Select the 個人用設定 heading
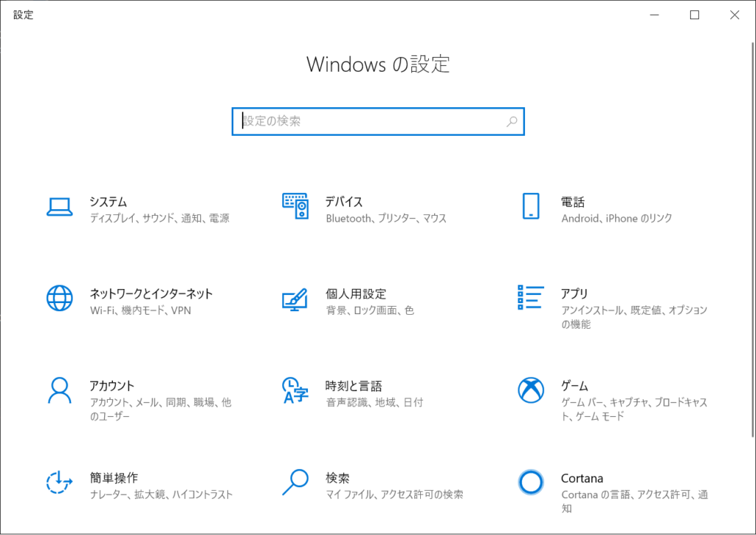Screen dimensions: 756x535 click(x=356, y=294)
